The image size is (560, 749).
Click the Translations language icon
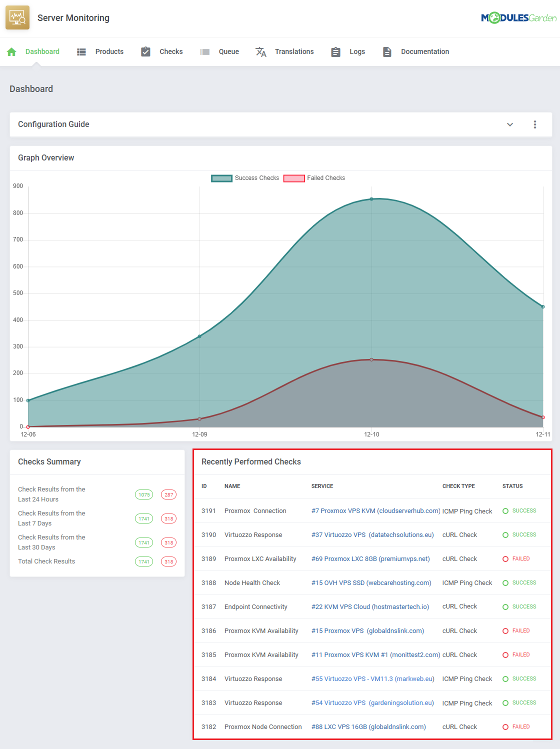tap(261, 51)
